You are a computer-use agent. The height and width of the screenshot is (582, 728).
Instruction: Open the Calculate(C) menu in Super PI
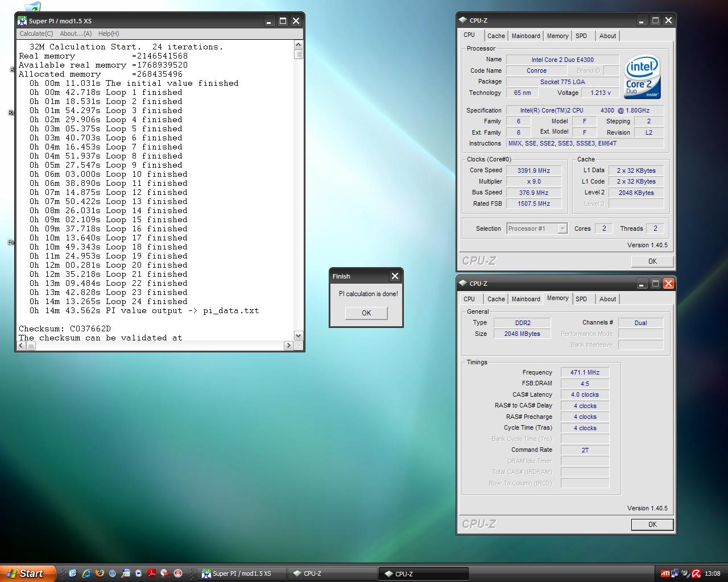pyautogui.click(x=36, y=34)
